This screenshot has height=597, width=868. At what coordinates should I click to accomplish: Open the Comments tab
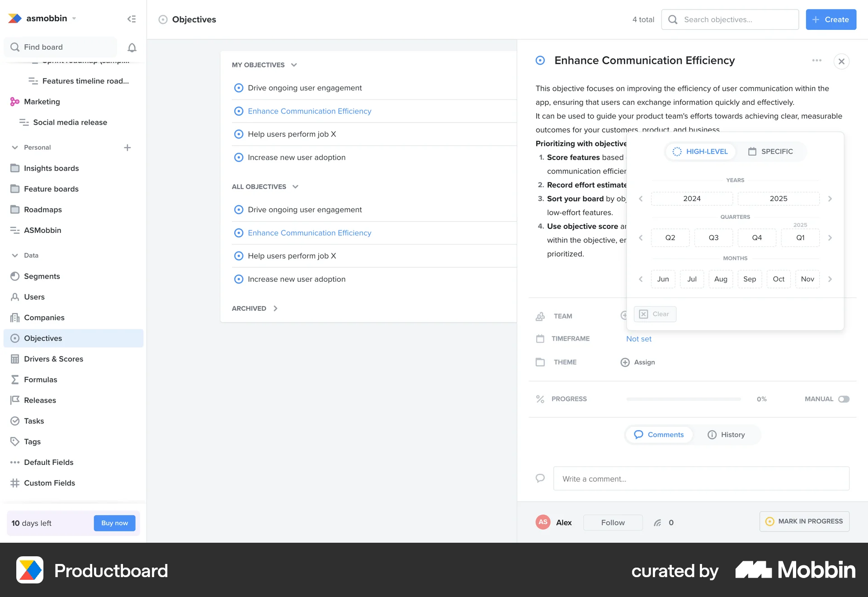[x=659, y=434]
